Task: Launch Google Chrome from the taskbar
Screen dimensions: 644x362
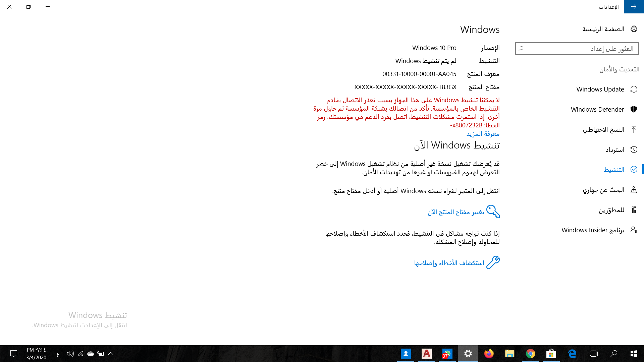Action: 530,354
